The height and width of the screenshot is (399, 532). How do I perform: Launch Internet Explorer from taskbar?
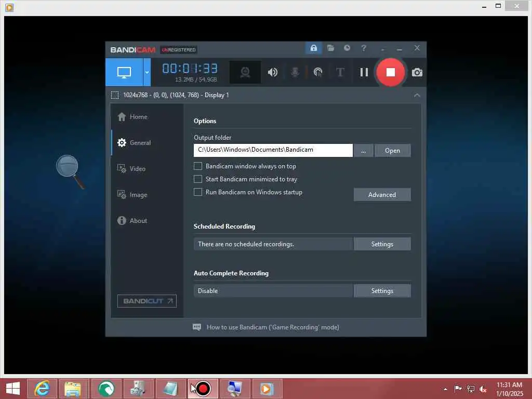point(42,389)
